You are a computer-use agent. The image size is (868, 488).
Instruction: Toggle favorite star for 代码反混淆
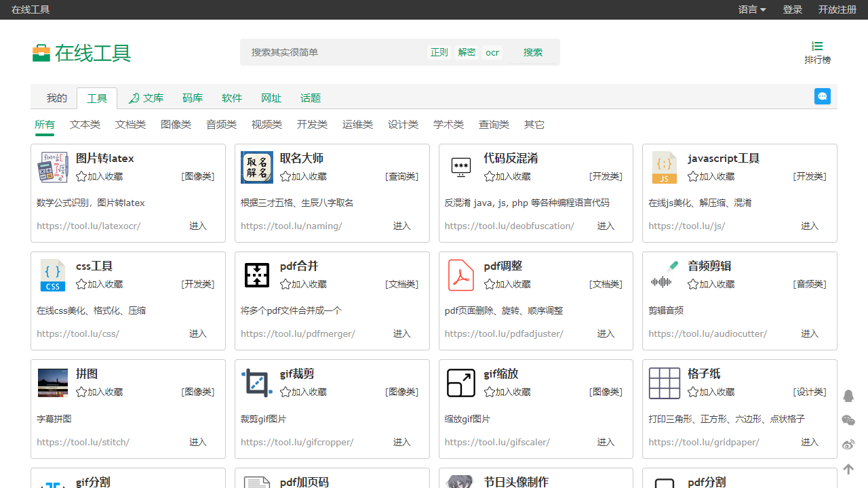click(489, 176)
